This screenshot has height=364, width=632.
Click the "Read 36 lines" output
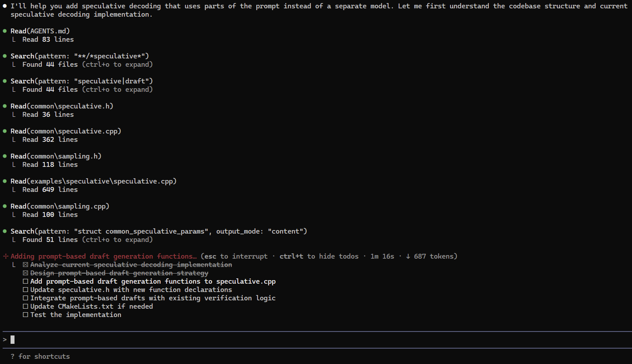point(48,115)
